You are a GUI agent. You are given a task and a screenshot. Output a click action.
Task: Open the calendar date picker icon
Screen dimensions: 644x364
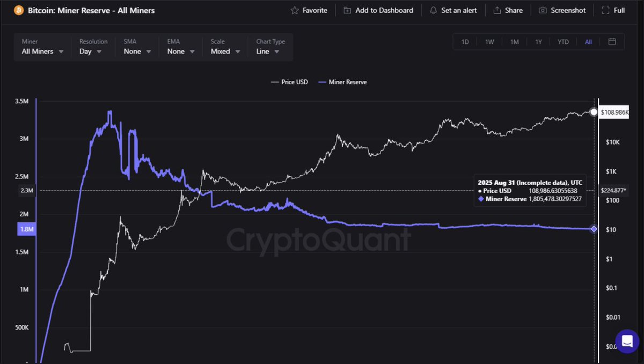click(x=612, y=42)
